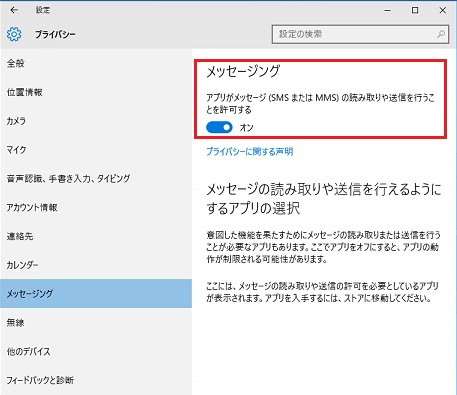Toggle the メッセージング switch off
Screen dimensions: 457x395
tap(219, 127)
